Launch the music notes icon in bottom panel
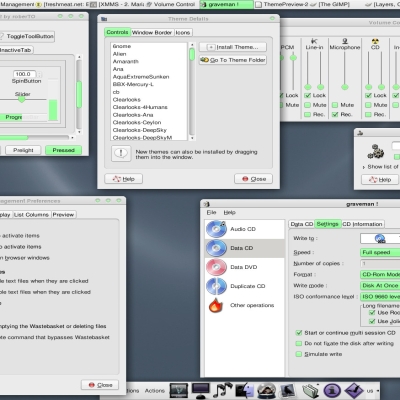The image size is (400, 400). [x=223, y=390]
